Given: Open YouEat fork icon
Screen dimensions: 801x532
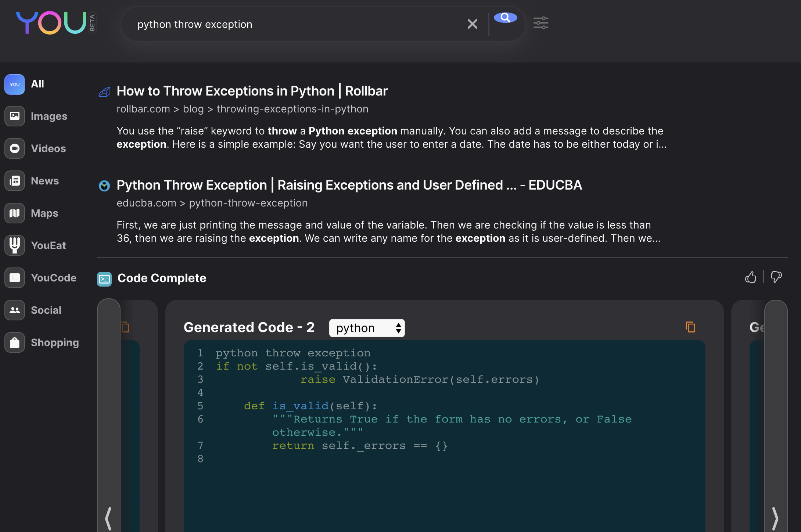Looking at the screenshot, I should coord(15,245).
